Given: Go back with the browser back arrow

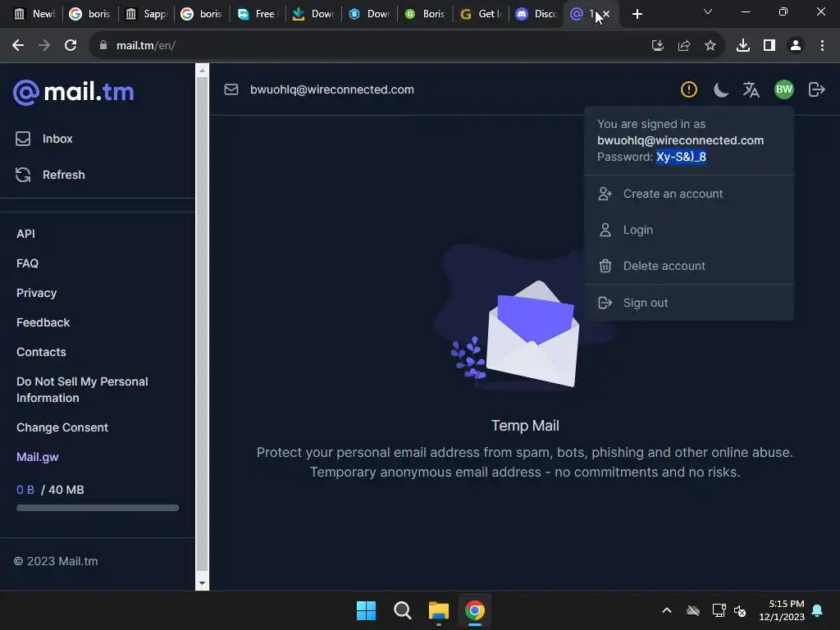Looking at the screenshot, I should pos(18,46).
